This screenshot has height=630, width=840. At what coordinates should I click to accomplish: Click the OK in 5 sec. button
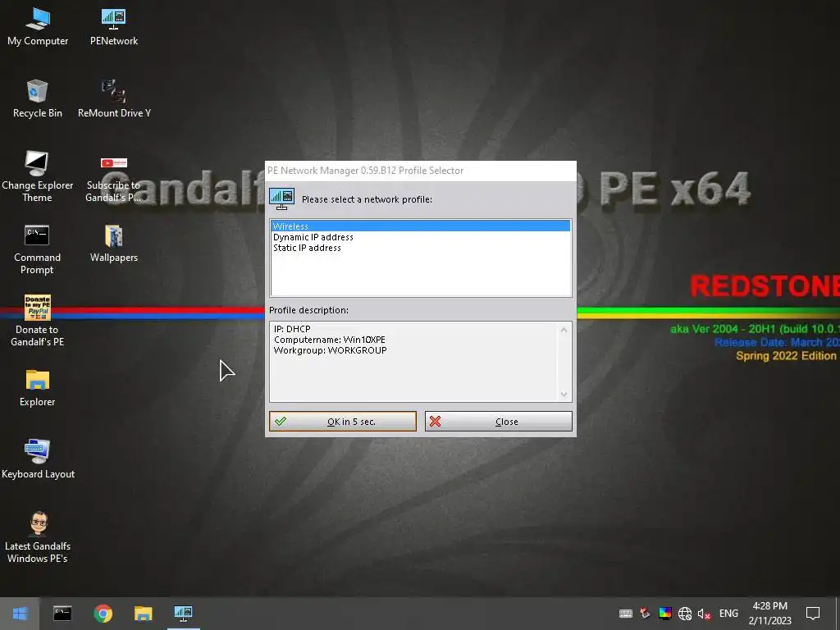click(342, 421)
